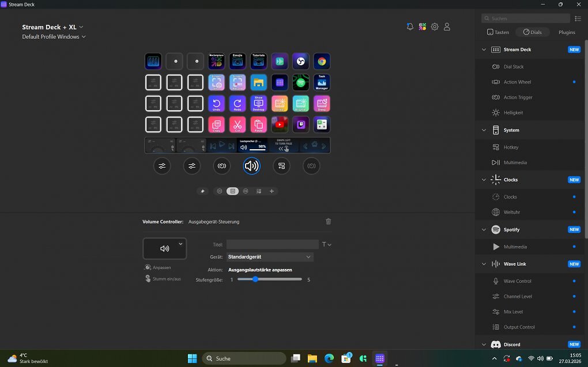Viewport: 588px width, 367px height.
Task: Open the notifications bell
Action: (410, 27)
